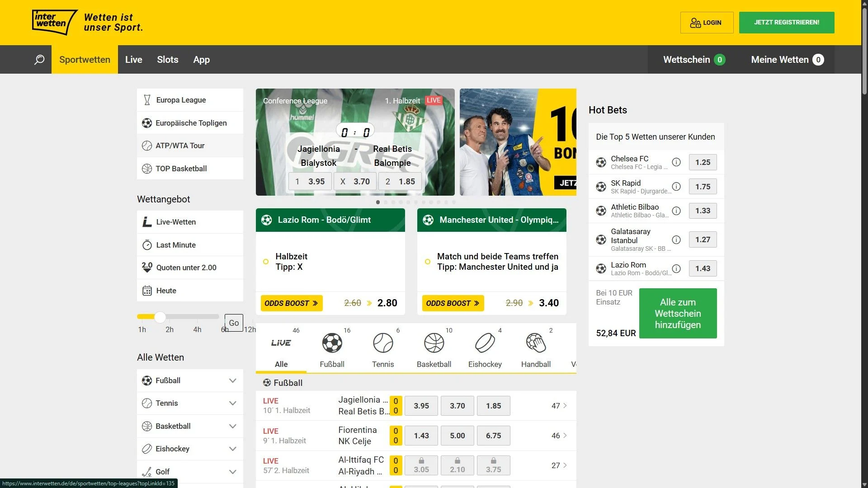Expand the Fußball category in Alle Wetten
The height and width of the screenshot is (488, 868).
[x=232, y=380]
